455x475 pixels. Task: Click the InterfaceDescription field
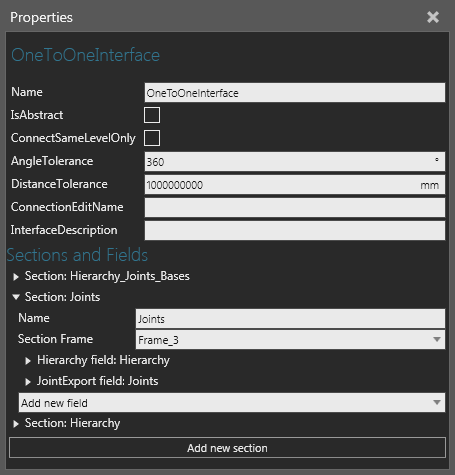tap(295, 231)
